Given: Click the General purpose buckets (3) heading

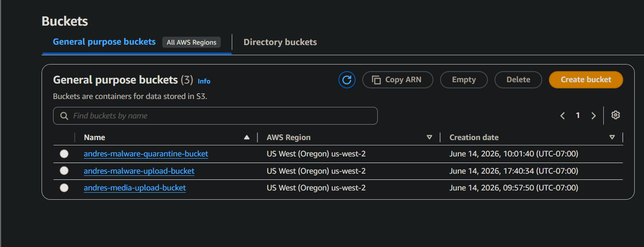Looking at the screenshot, I should (123, 80).
